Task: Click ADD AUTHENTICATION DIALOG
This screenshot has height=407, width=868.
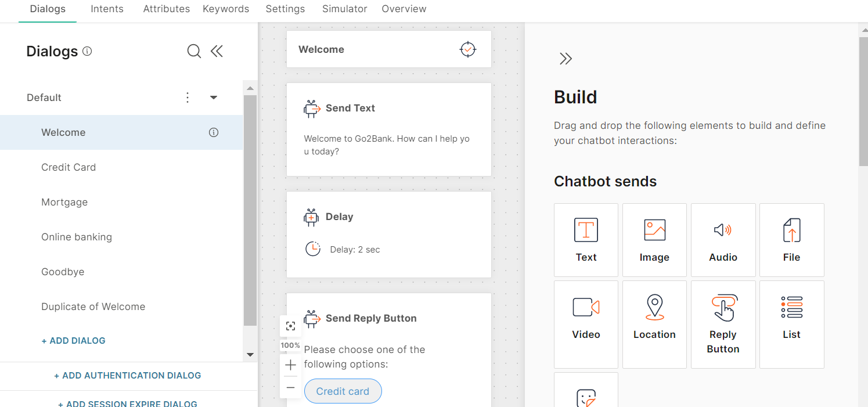Action: point(127,376)
